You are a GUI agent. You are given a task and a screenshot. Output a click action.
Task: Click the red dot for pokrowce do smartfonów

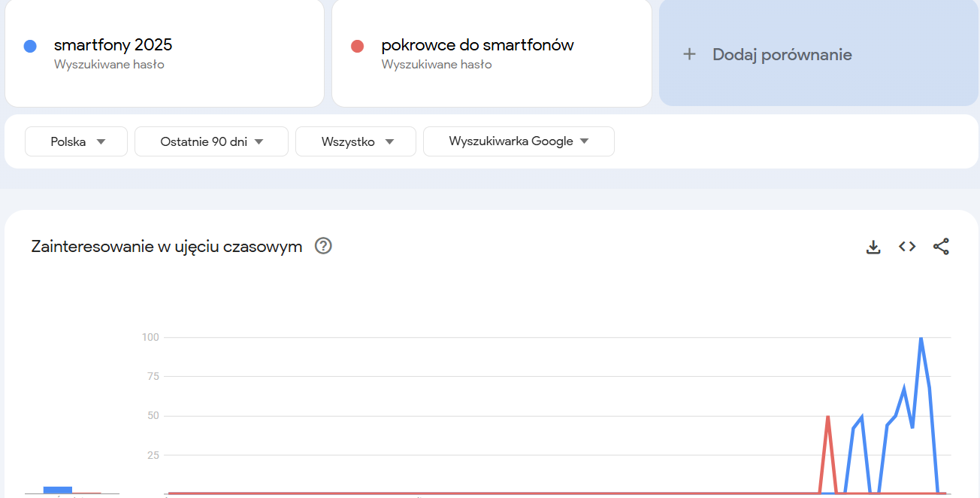[x=358, y=46]
